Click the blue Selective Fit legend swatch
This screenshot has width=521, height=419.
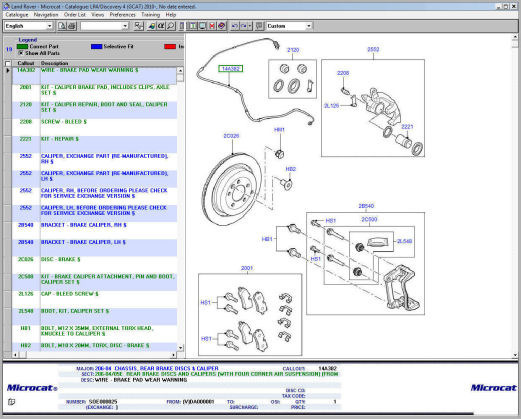(96, 46)
